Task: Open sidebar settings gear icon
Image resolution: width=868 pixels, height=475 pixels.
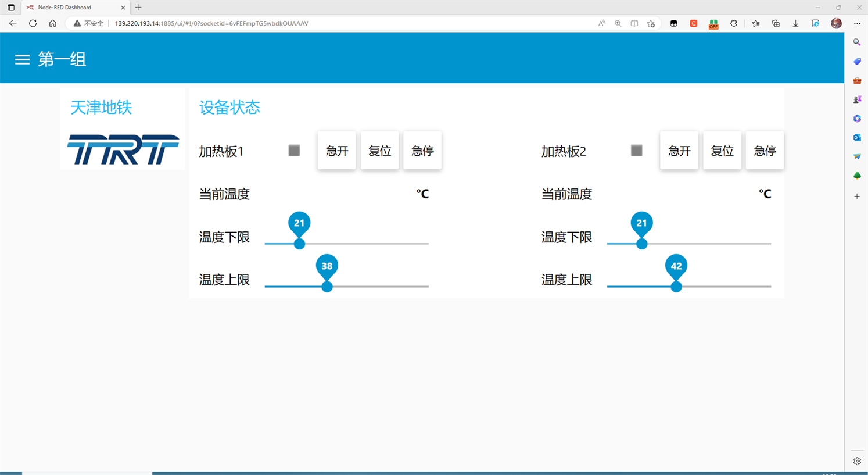Action: tap(857, 461)
